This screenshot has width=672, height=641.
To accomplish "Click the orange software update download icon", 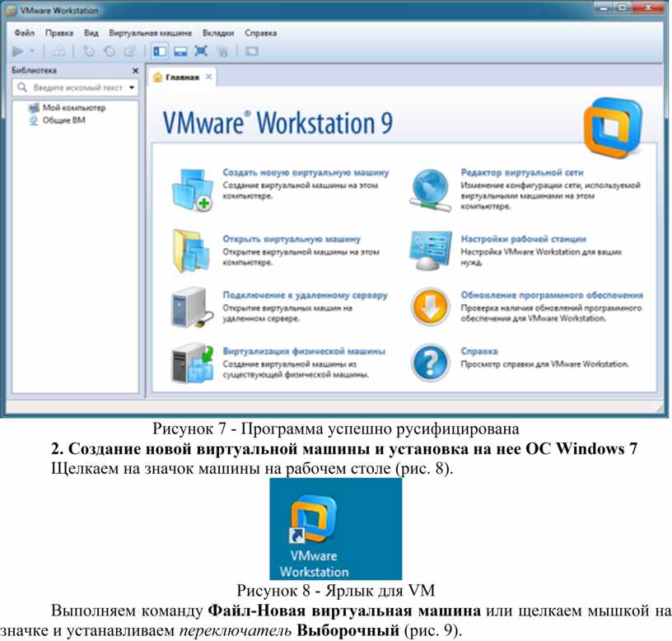I will coord(430,307).
